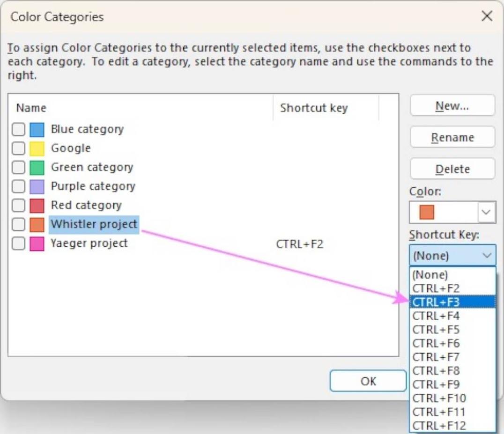Select the Green category name
504x434 pixels.
pyautogui.click(x=92, y=167)
